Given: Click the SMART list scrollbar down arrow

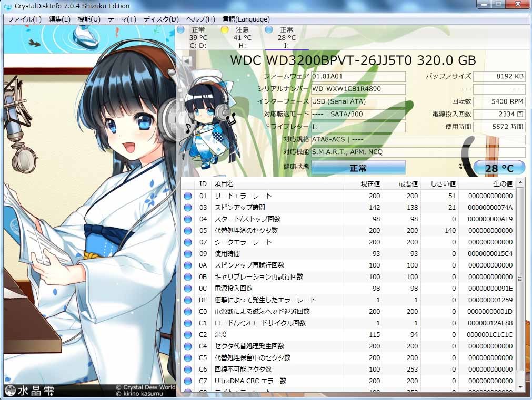Looking at the screenshot, I should [x=520, y=387].
